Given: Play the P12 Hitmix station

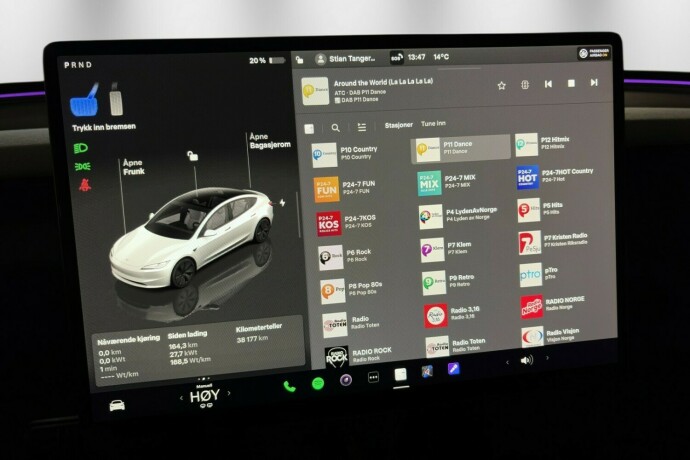Looking at the screenshot, I should [x=544, y=144].
